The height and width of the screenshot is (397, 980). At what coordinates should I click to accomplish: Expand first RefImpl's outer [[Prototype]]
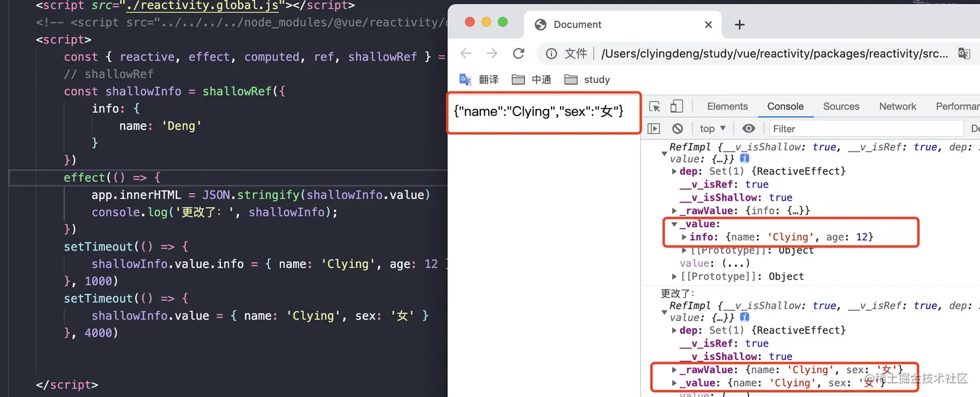(675, 277)
